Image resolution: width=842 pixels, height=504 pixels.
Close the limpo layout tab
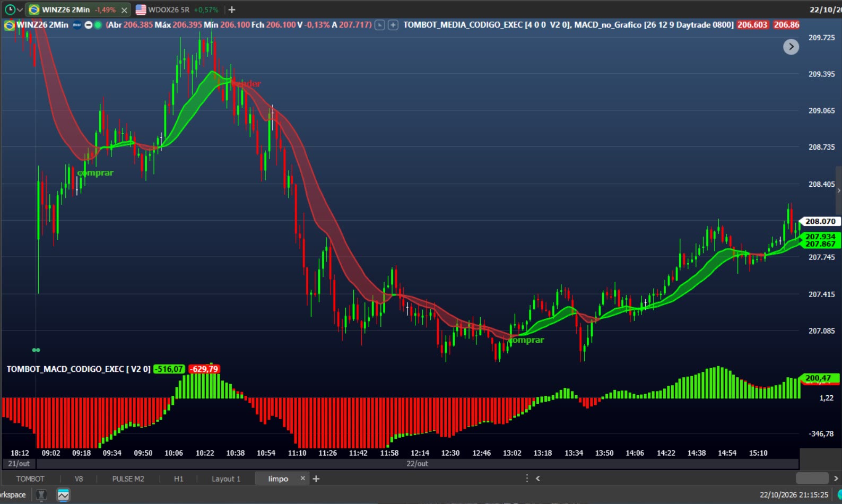[x=303, y=478]
